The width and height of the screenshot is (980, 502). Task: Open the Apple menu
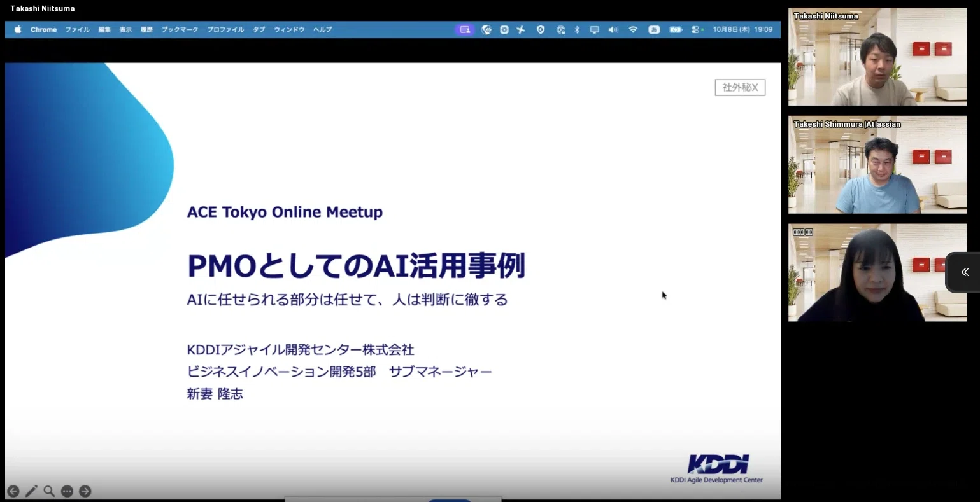click(x=18, y=29)
